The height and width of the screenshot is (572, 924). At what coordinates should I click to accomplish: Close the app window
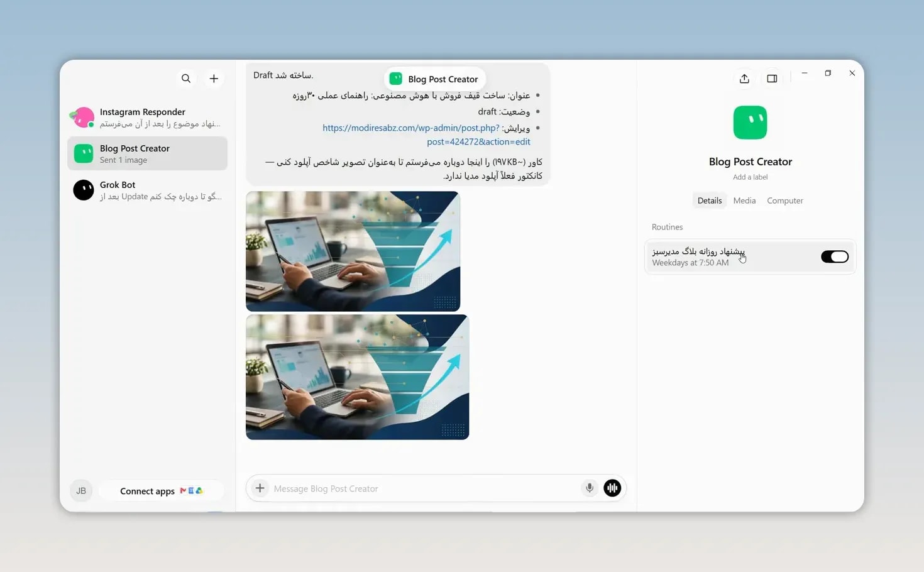(x=852, y=74)
